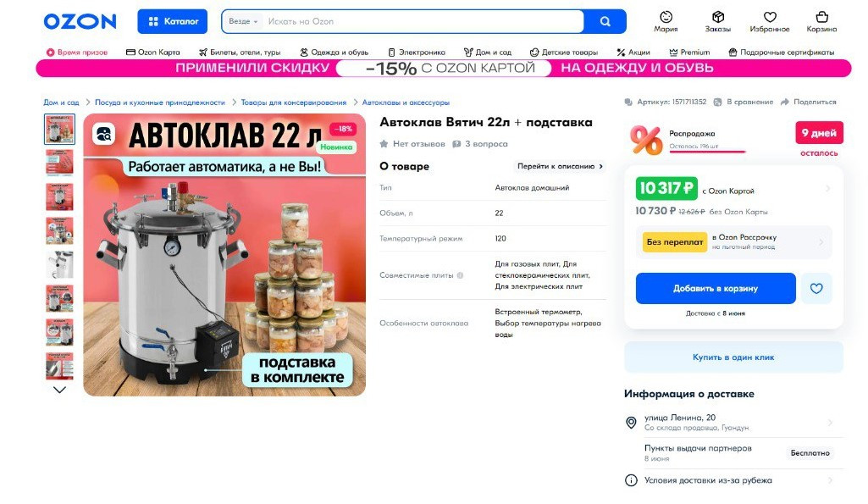Screen dimensions: 868x504
Task: Click Поделиться share arrow
Action: [784, 102]
